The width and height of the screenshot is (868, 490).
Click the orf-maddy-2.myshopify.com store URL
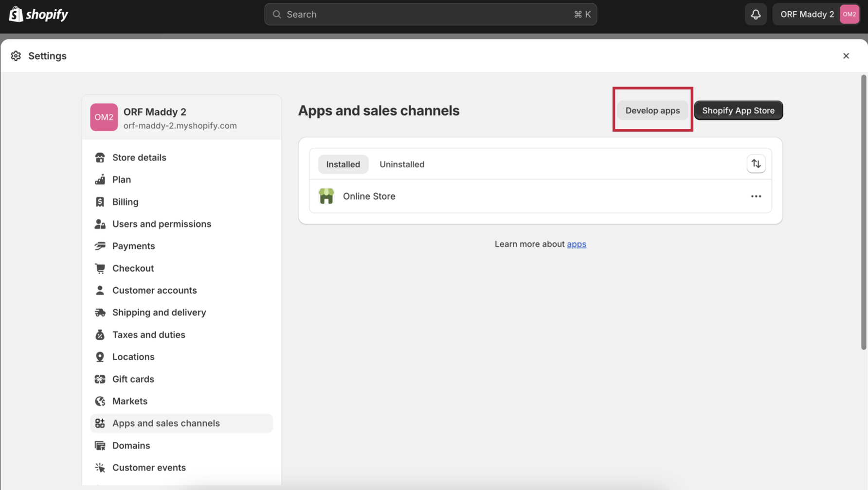tap(180, 125)
